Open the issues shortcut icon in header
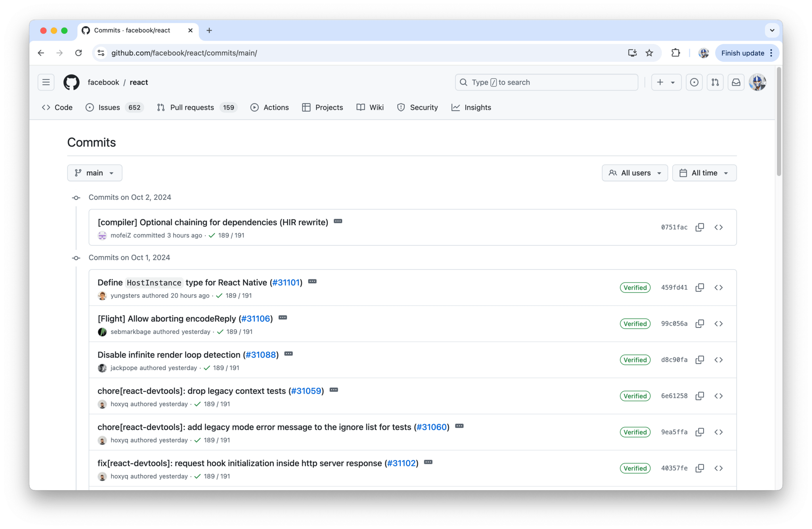 point(694,82)
